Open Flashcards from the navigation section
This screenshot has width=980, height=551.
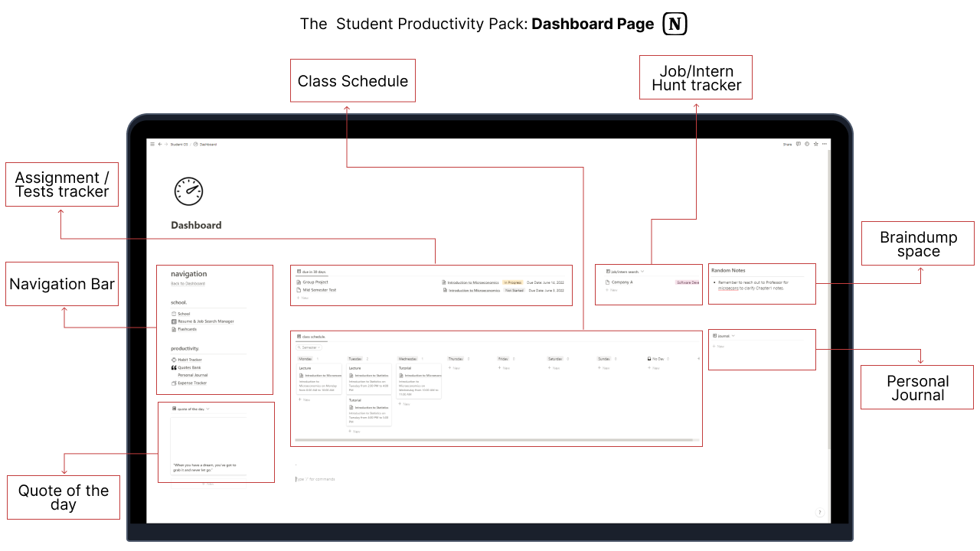coord(186,329)
